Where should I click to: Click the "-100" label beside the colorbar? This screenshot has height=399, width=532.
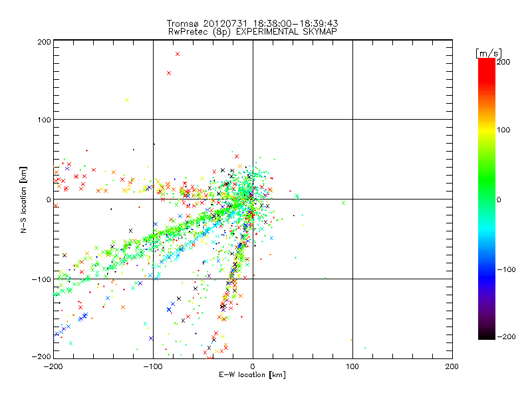[506, 270]
